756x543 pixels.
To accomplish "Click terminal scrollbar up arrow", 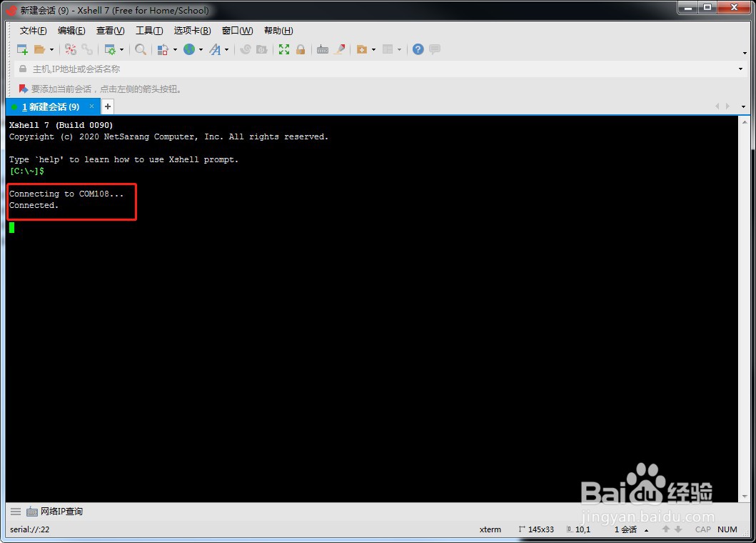I will [x=745, y=122].
